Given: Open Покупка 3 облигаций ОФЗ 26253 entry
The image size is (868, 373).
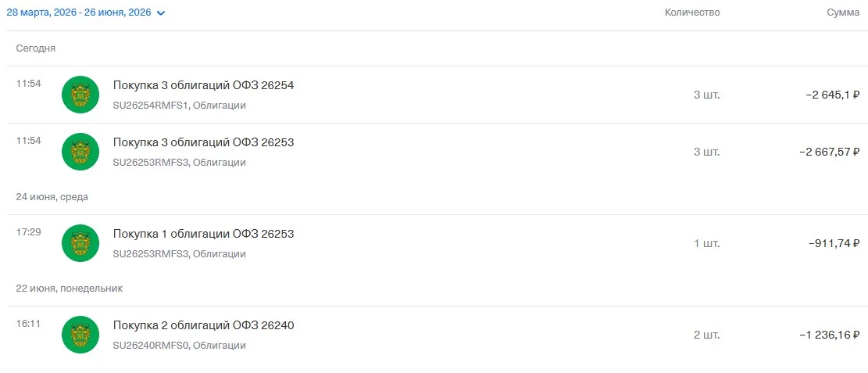Looking at the screenshot, I should coord(434,152).
